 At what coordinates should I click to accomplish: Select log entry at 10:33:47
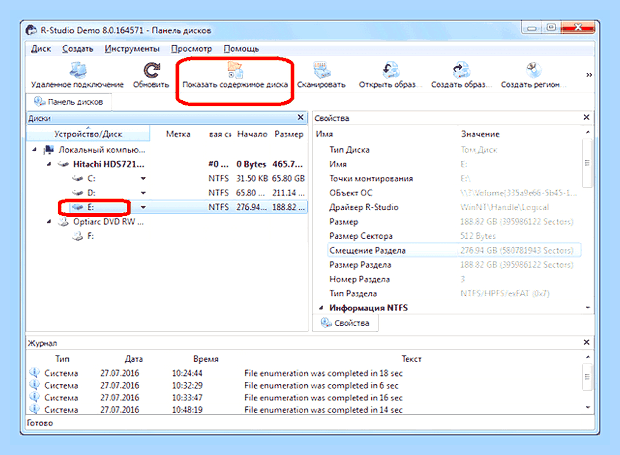tap(304, 398)
